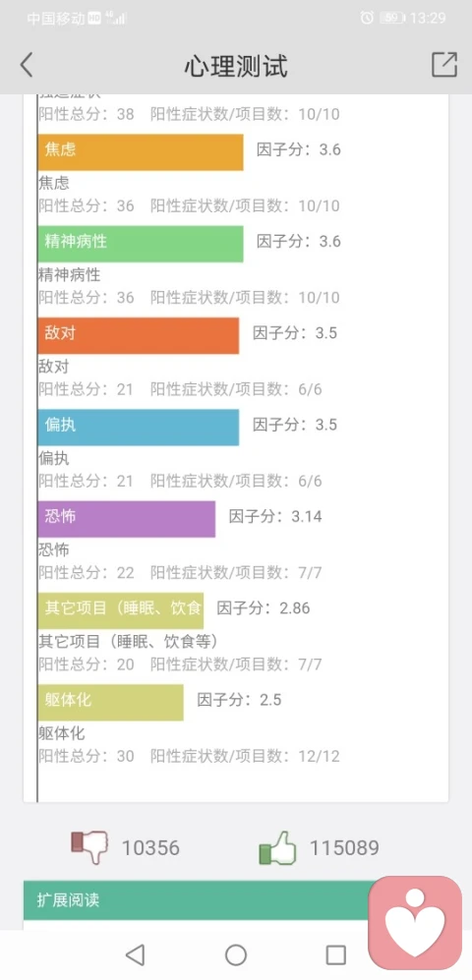The image size is (472, 980).
Task: Select the purple 恐怖 bar
Action: tap(126, 519)
